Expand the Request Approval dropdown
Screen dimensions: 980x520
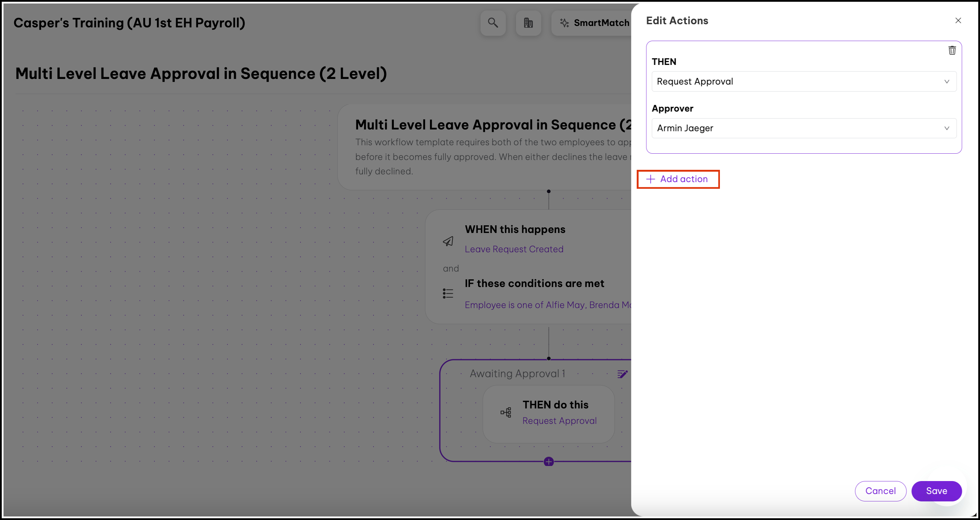tap(803, 81)
